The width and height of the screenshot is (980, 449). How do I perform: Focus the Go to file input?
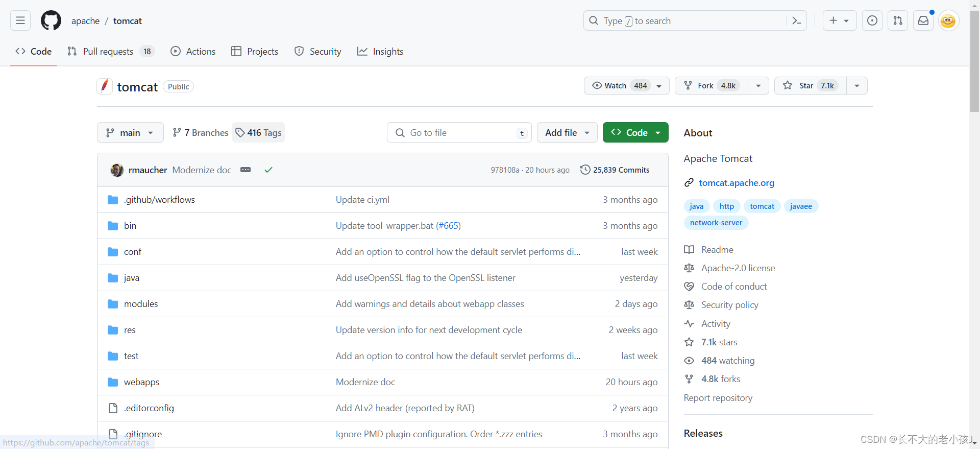pos(459,132)
